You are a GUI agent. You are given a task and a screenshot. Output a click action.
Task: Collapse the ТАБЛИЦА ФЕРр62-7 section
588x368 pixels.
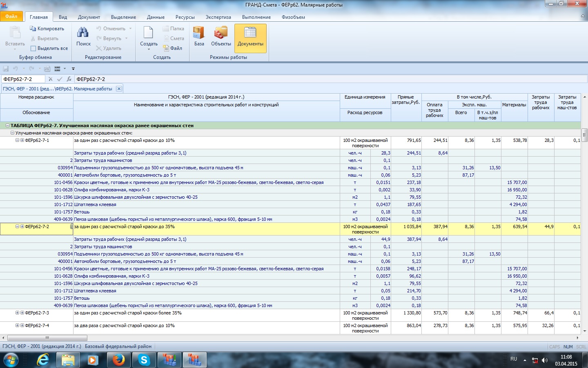(7, 126)
